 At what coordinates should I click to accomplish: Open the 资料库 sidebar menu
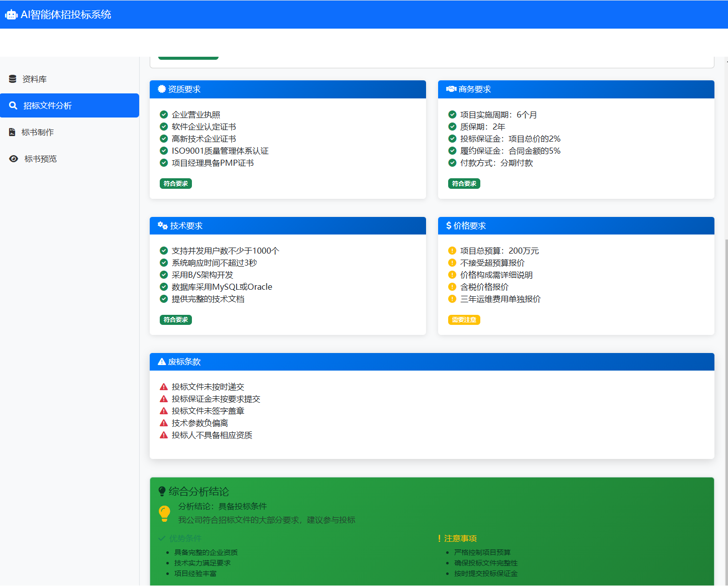[35, 79]
